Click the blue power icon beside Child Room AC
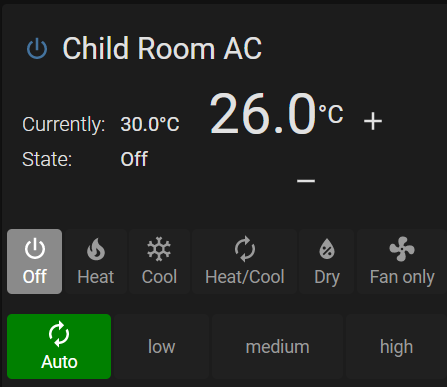 (37, 49)
